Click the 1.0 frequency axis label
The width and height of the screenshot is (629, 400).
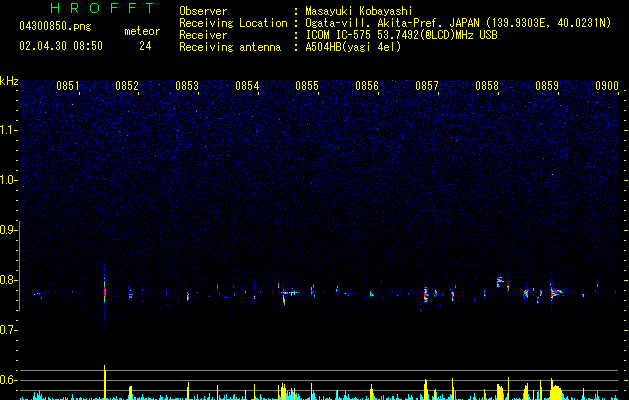[x=9, y=180]
